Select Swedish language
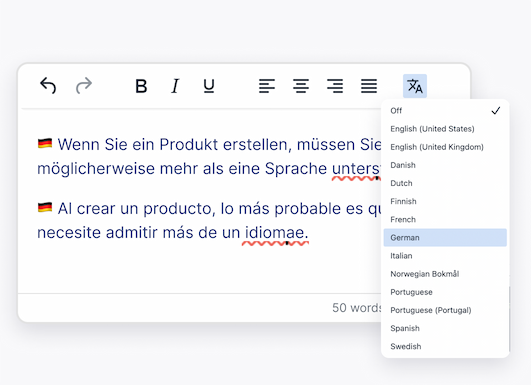531x385 pixels. tap(445, 346)
